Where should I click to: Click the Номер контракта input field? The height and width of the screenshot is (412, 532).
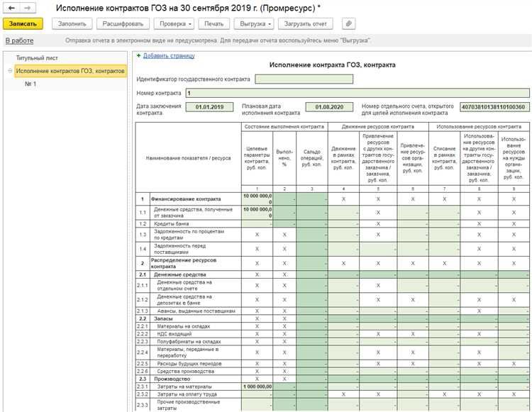358,93
